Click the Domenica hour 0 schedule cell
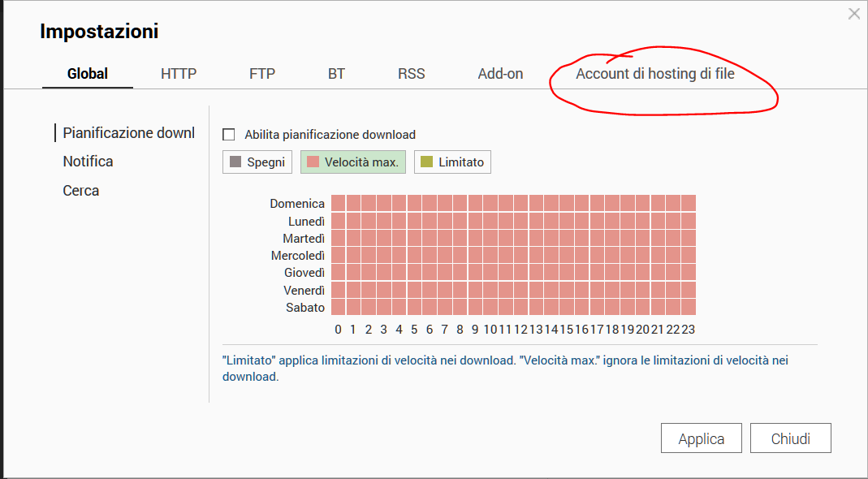 339,203
